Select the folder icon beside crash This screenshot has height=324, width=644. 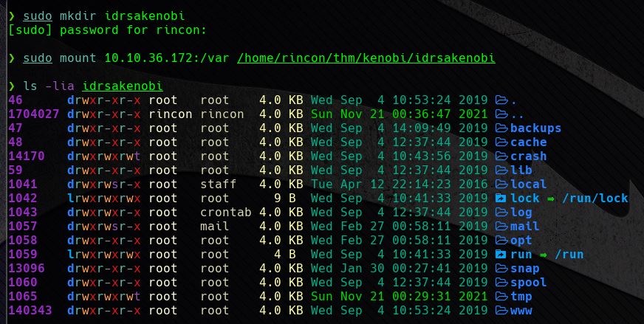502,156
